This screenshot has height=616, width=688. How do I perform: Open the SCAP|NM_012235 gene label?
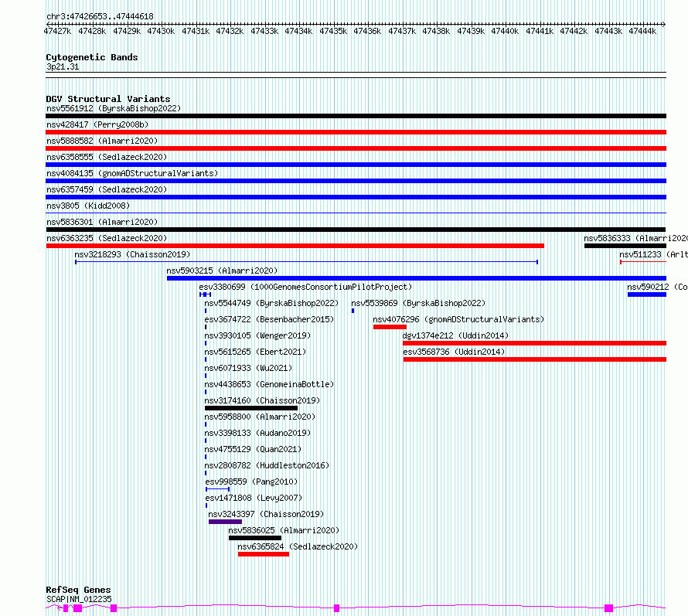(79, 599)
